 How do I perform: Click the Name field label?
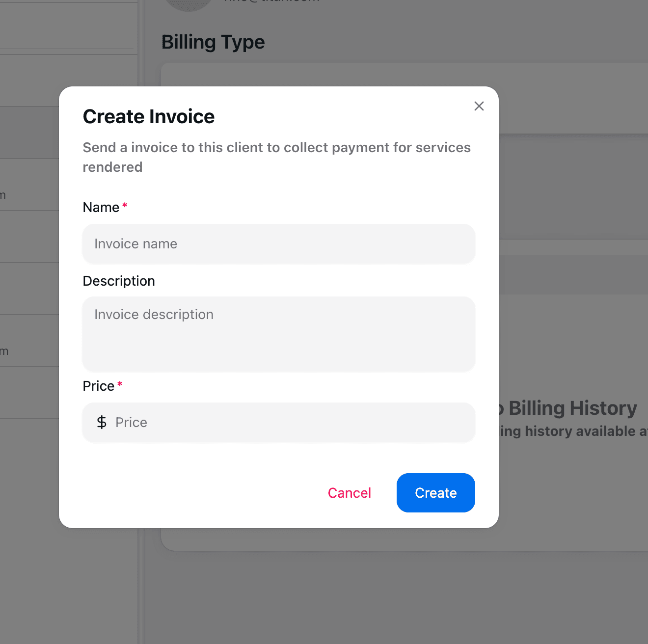click(x=101, y=208)
